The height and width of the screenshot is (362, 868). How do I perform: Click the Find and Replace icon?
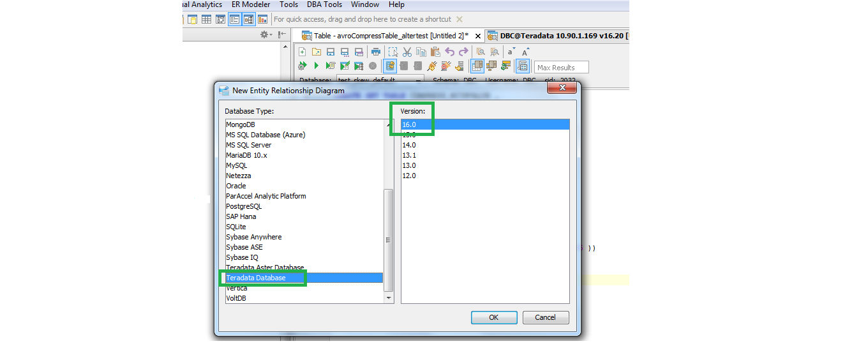[x=495, y=52]
